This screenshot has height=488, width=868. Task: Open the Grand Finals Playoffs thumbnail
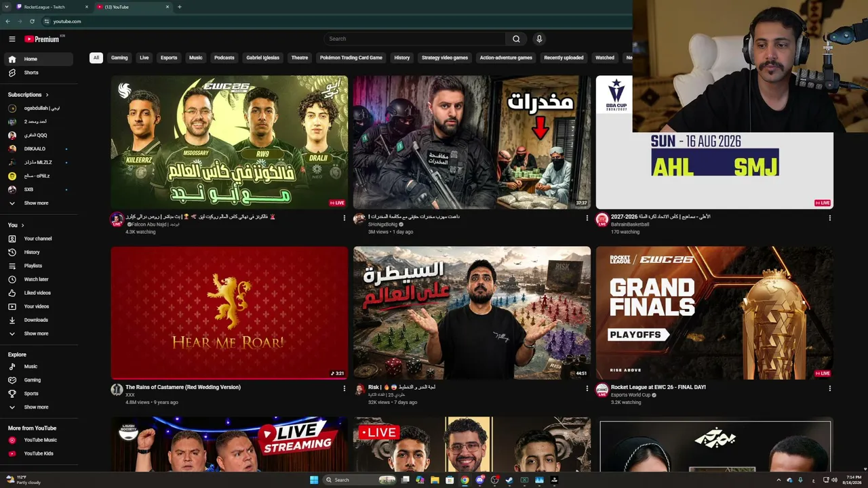715,312
